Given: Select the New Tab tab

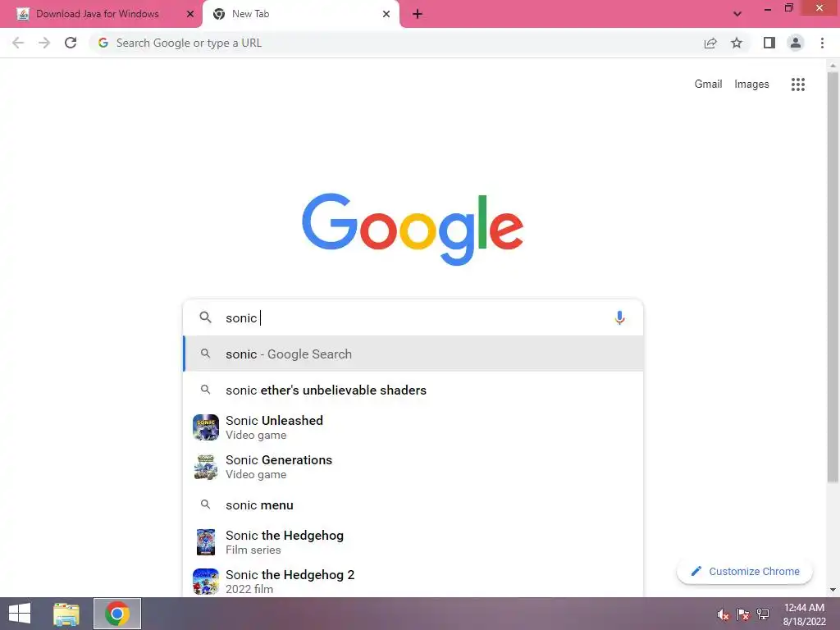Looking at the screenshot, I should coord(300,14).
